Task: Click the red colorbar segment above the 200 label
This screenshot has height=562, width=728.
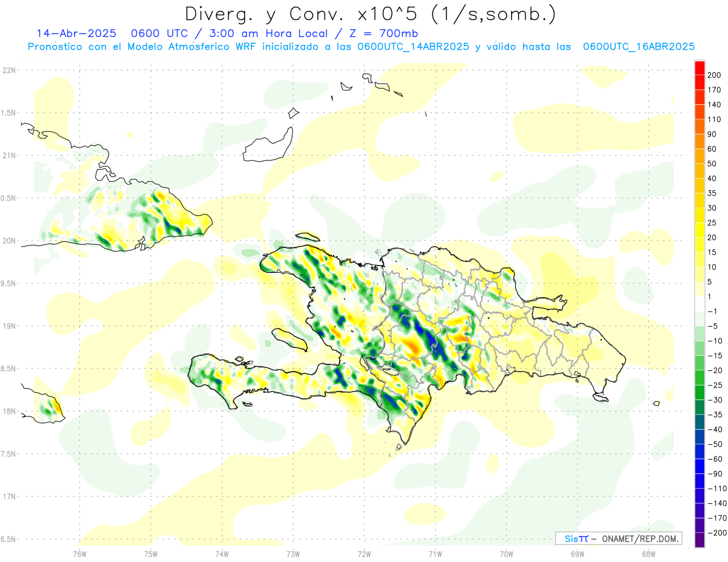Action: point(699,67)
